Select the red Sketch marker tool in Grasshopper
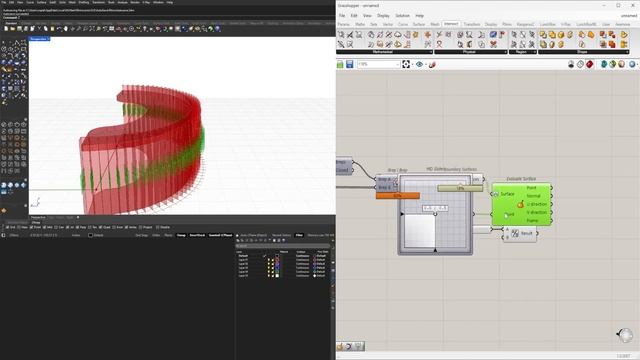Viewport: 640px width, 360px height. pos(432,64)
